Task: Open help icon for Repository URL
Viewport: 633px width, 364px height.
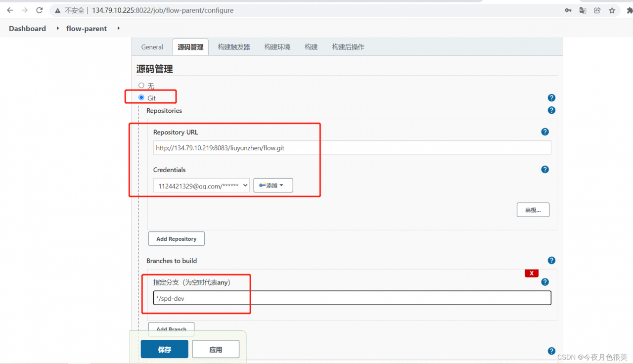Action: 545,132
